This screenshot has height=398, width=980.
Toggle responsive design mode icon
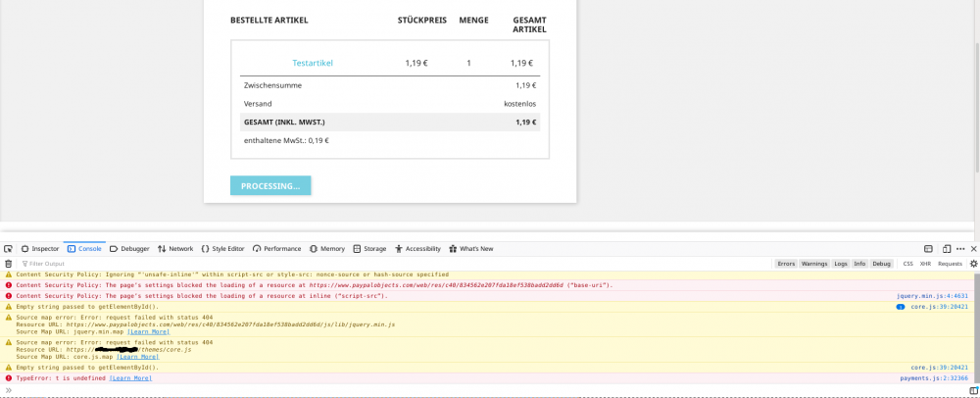(x=947, y=249)
